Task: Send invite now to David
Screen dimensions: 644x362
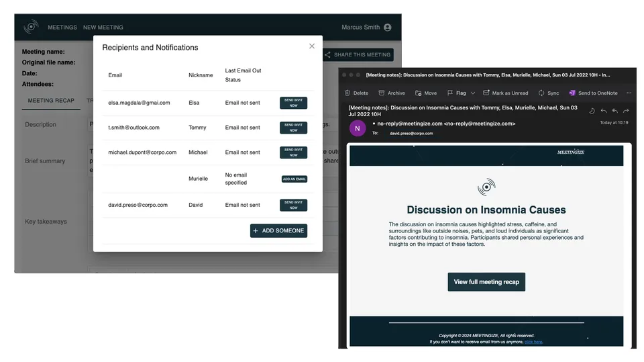Action: [x=293, y=205]
